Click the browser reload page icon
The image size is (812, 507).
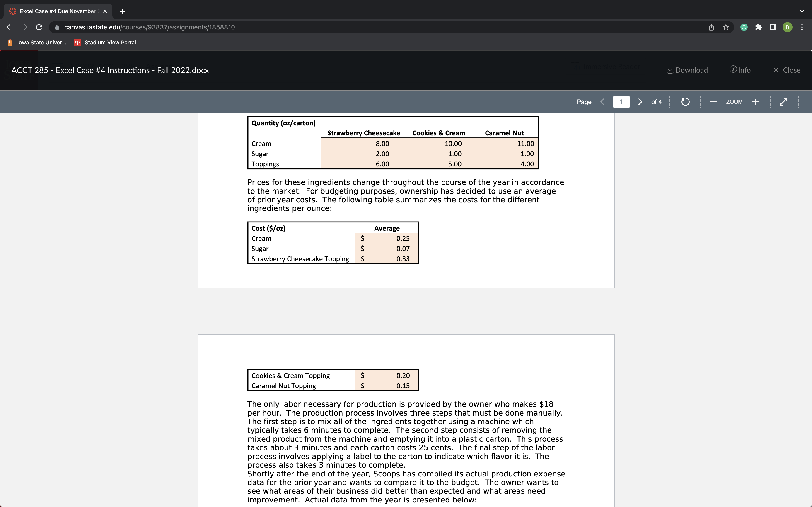39,27
